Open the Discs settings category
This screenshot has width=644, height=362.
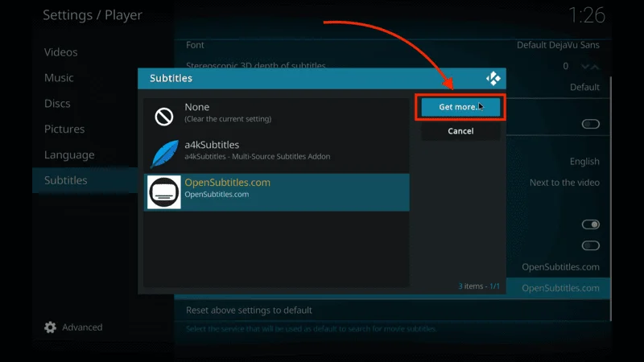tap(57, 104)
